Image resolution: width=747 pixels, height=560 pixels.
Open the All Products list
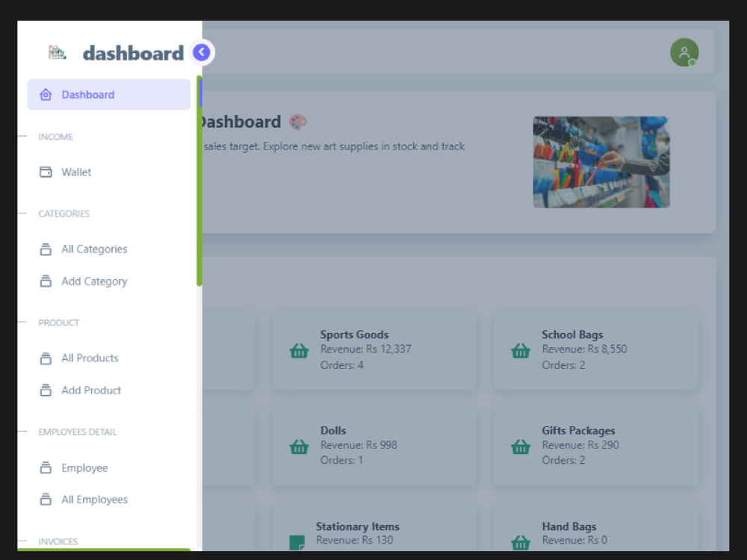90,358
